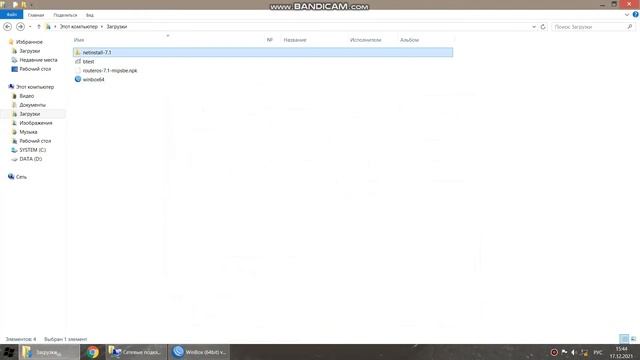The width and height of the screenshot is (640, 360).
Task: Open Загрузки under Избранное
Action: click(x=29, y=51)
